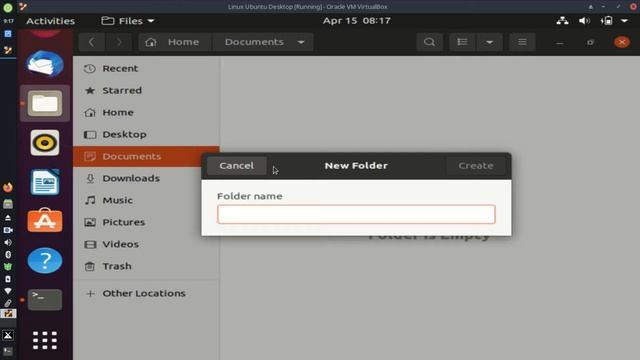The width and height of the screenshot is (640, 360).
Task: Open view options dropdown arrow
Action: click(x=489, y=42)
